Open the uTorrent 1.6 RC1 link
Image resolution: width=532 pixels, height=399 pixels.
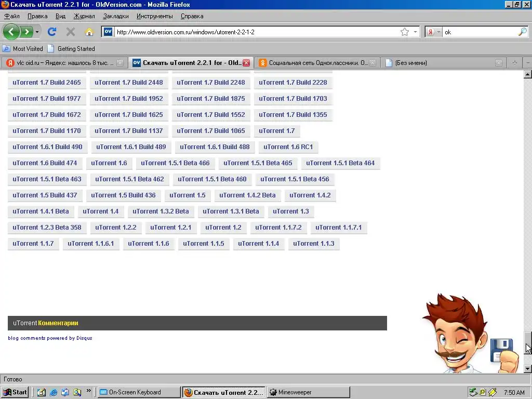click(288, 147)
